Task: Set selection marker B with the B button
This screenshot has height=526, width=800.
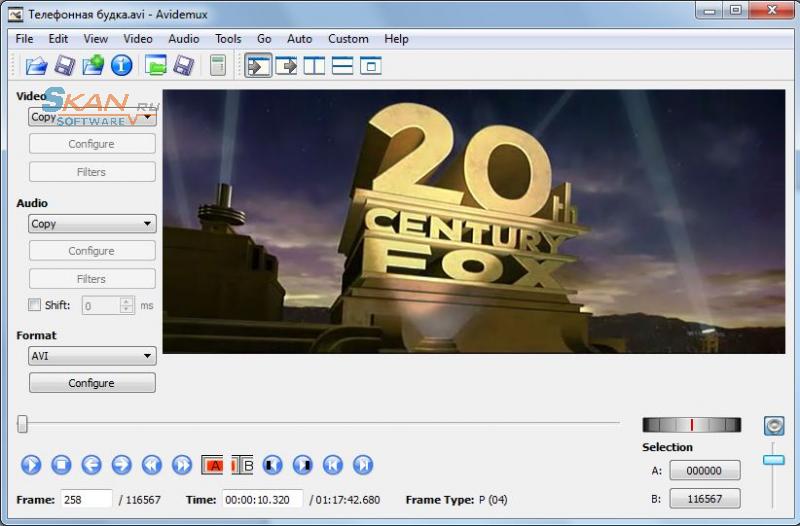Action: (x=243, y=465)
